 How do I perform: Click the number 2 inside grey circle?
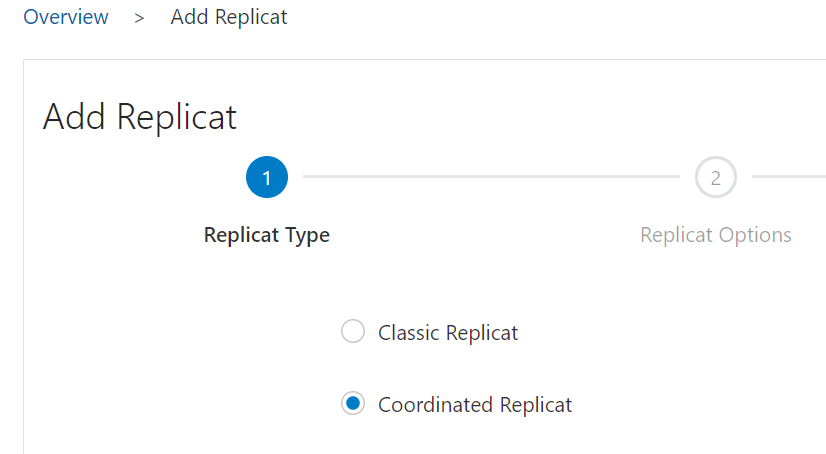[x=715, y=178]
